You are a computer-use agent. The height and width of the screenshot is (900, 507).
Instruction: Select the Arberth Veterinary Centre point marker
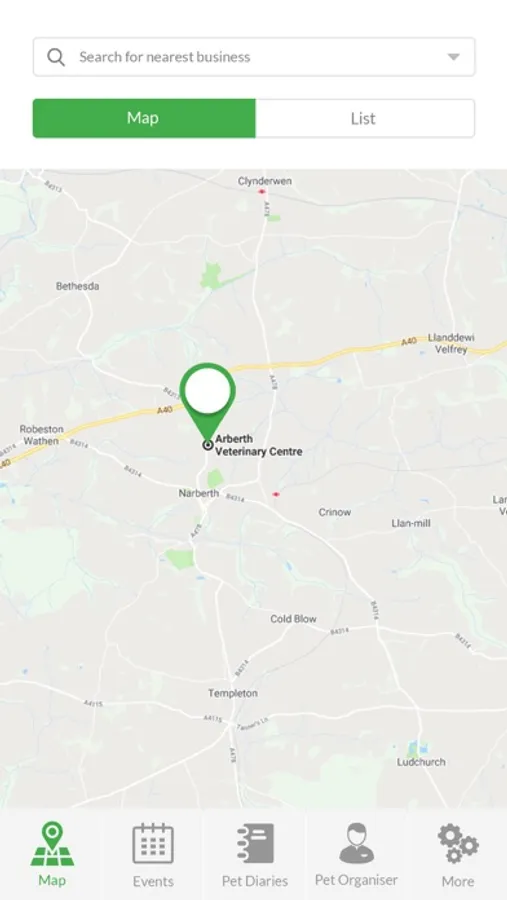[x=208, y=445]
